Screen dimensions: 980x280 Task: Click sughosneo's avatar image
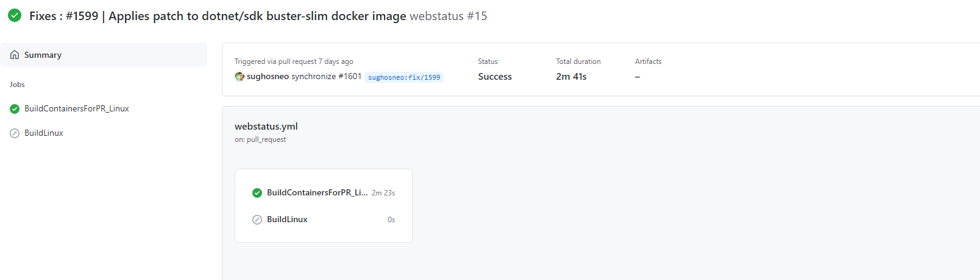(x=240, y=77)
